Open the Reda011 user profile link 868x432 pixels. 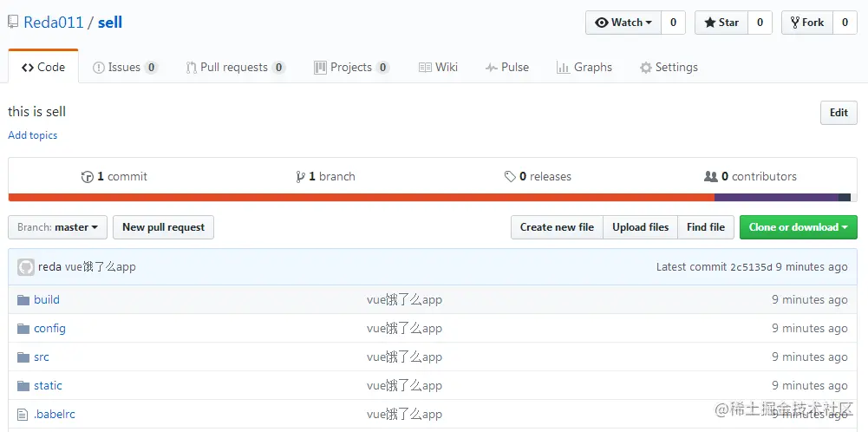(53, 23)
